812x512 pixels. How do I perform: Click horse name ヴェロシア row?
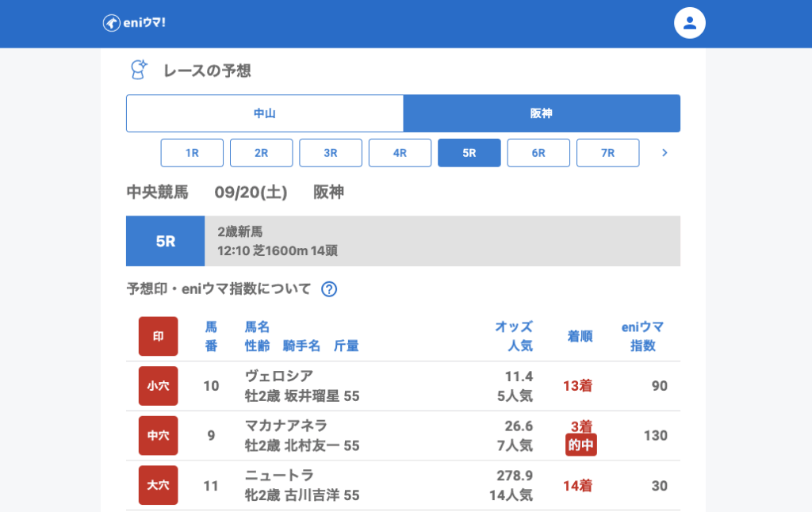[279, 376]
